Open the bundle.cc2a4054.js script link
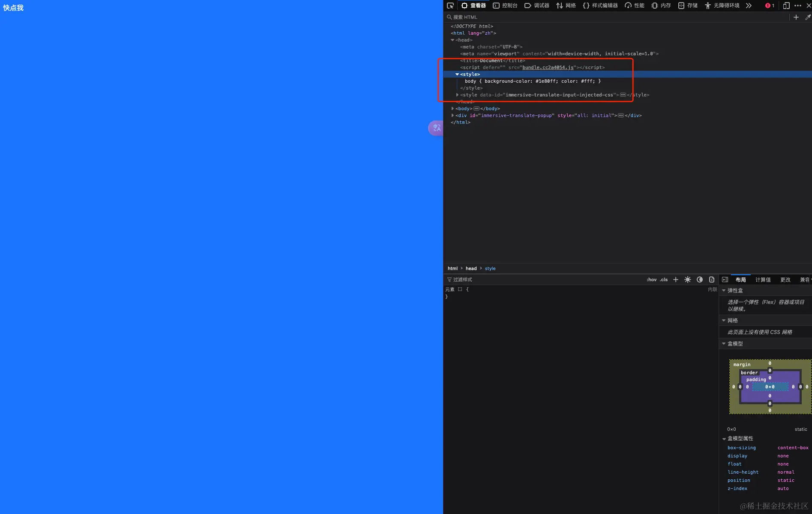The width and height of the screenshot is (812, 514). point(548,67)
